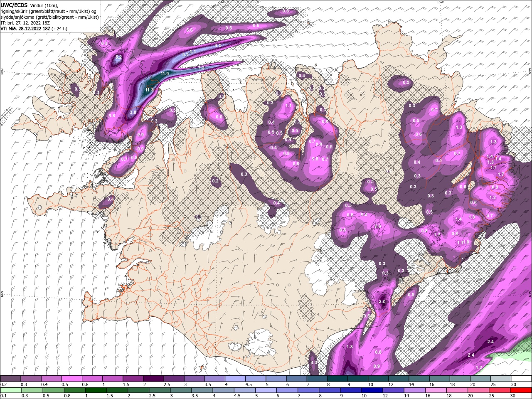Click the 1.8 precipitation value on the map
The image size is (532, 399).
coord(350,347)
